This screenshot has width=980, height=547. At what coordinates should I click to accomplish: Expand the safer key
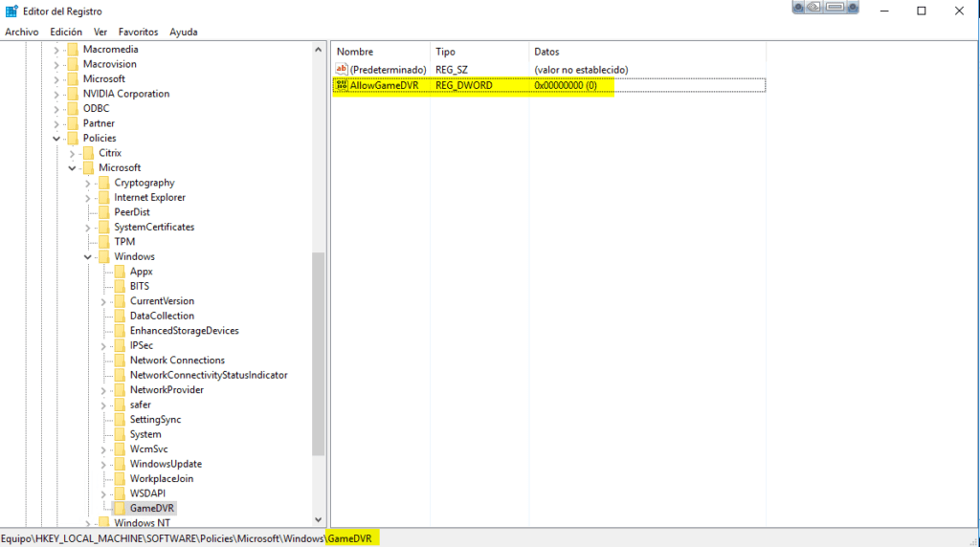[x=103, y=405]
